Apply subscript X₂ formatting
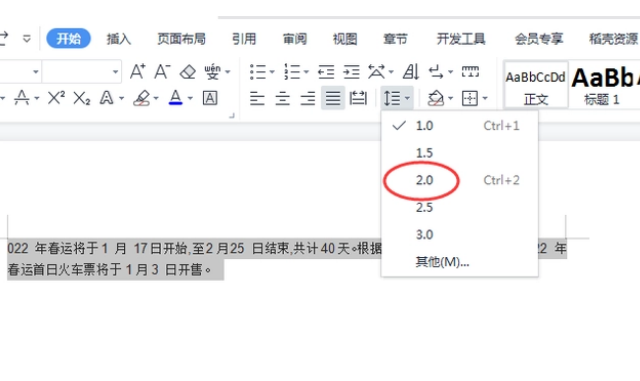Screen dimensions: 640x381 (82, 98)
